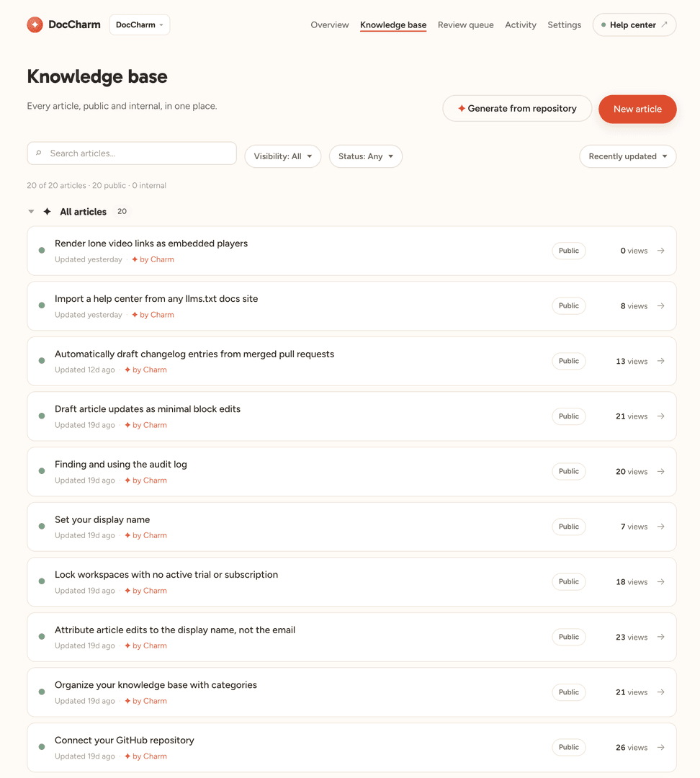700x778 pixels.
Task: Open the Help center link
Action: tap(634, 24)
